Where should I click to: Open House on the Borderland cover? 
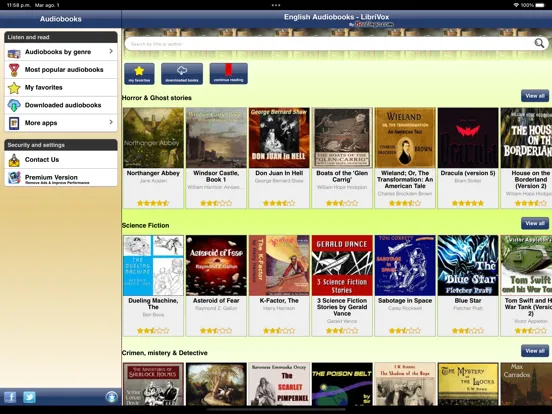(526, 138)
